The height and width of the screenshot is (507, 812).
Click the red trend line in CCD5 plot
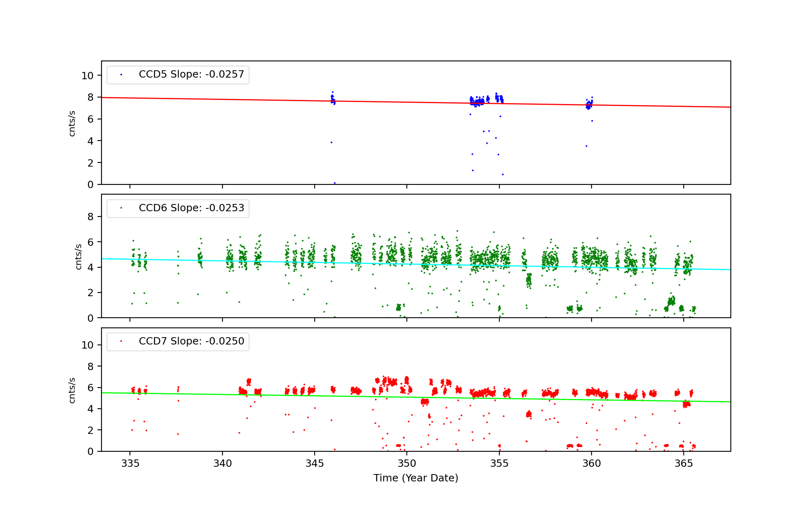click(x=244, y=99)
